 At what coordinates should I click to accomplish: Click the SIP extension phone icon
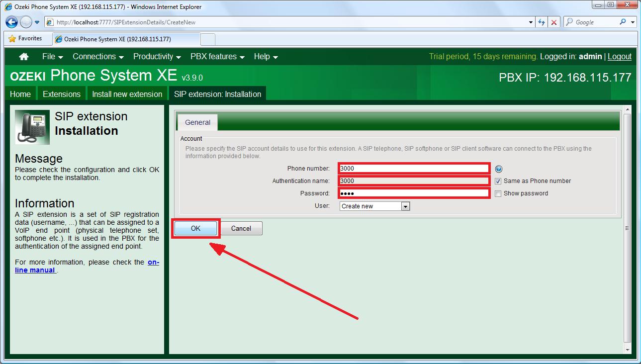(x=32, y=127)
